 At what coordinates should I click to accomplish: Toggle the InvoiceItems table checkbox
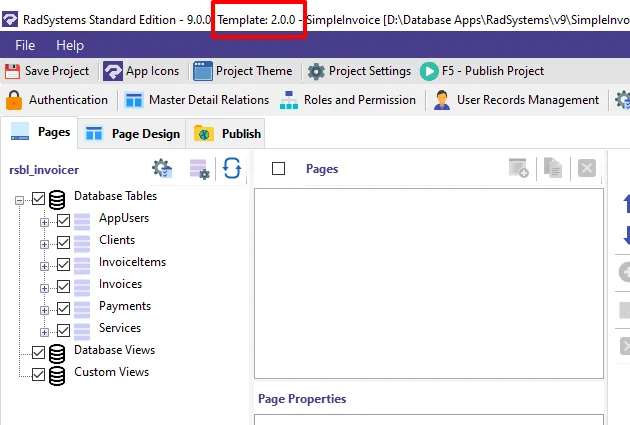pos(63,265)
